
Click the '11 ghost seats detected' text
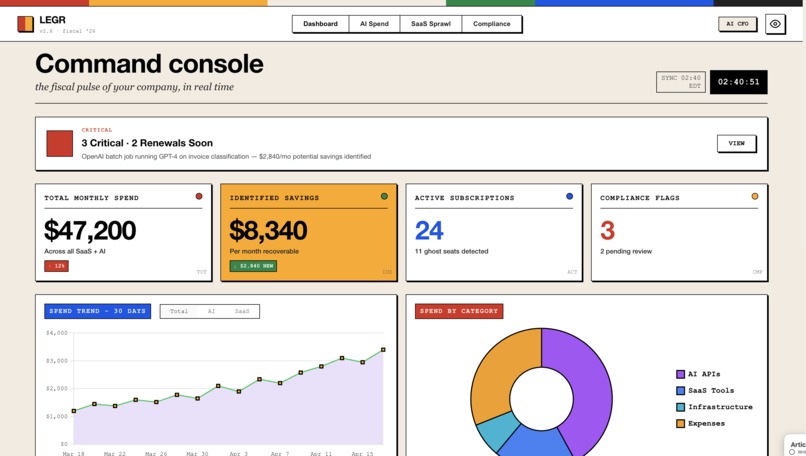(x=451, y=251)
